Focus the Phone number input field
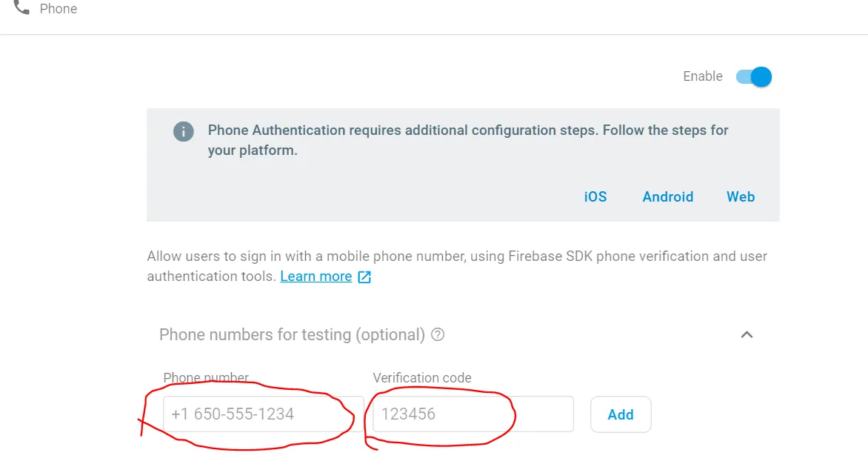 point(263,414)
